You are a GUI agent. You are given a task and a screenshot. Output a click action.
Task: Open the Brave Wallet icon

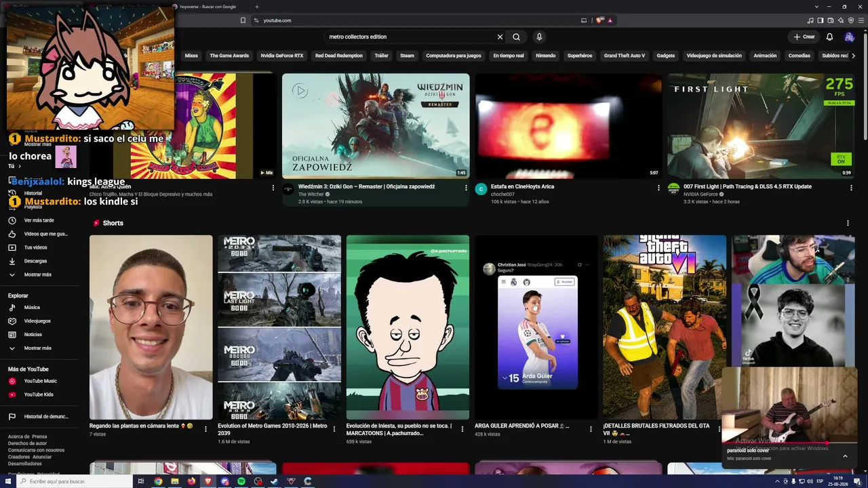[830, 20]
